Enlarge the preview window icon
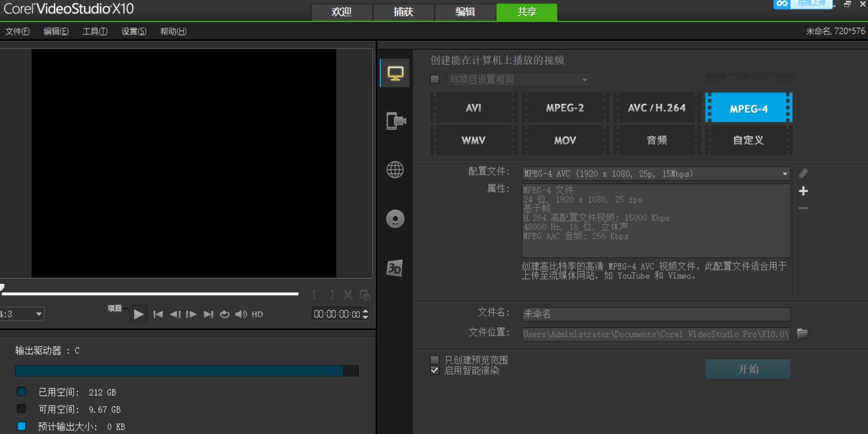 [365, 295]
